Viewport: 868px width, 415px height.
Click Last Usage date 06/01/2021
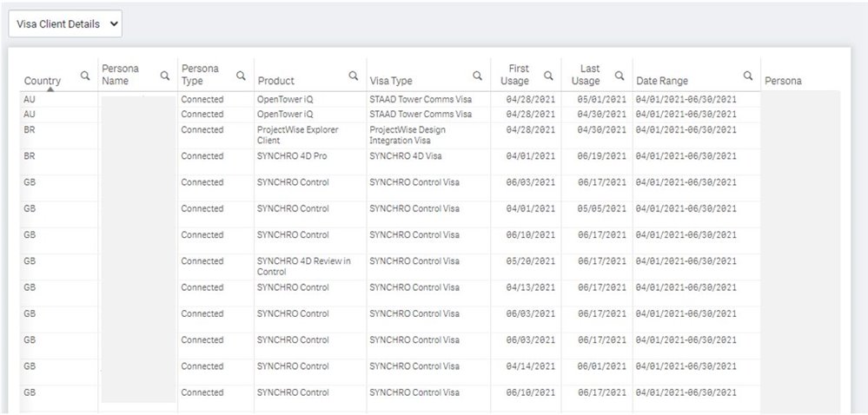602,366
